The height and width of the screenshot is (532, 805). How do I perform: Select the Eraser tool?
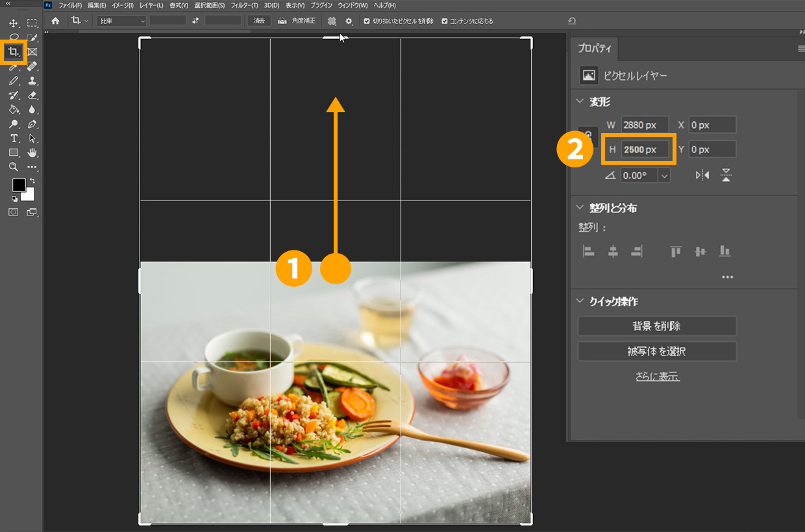click(x=32, y=95)
